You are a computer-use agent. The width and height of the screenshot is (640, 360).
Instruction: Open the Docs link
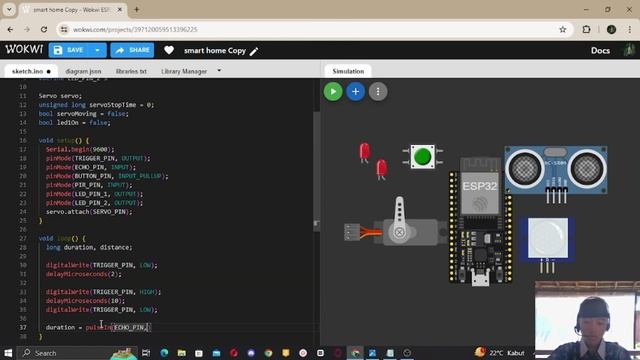click(x=600, y=51)
